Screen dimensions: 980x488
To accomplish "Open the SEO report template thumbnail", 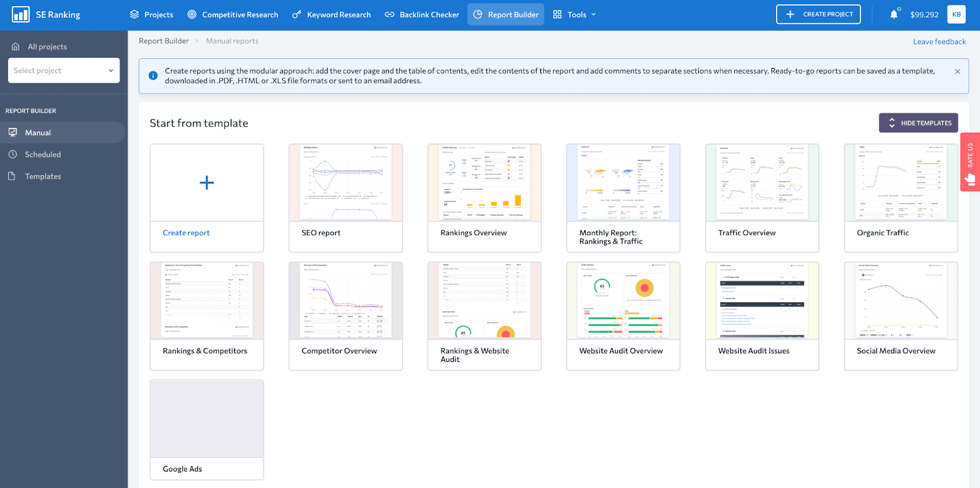I will pos(345,182).
